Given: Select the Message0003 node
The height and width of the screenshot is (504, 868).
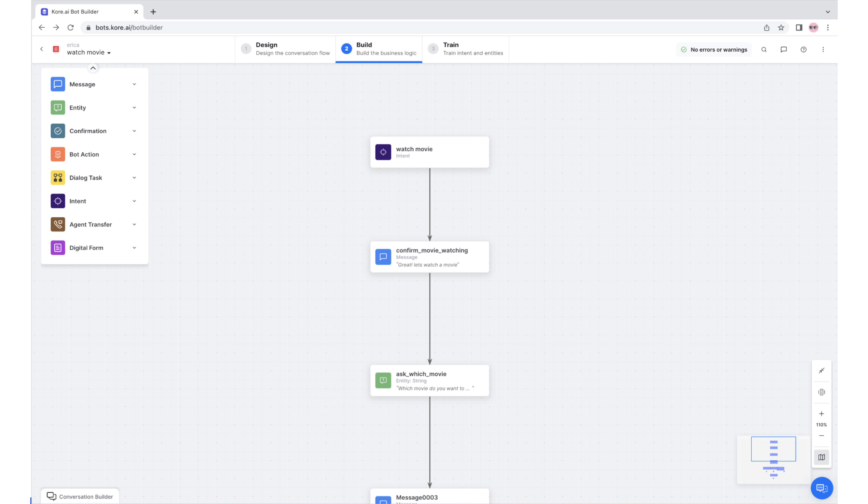Looking at the screenshot, I should pyautogui.click(x=429, y=496).
